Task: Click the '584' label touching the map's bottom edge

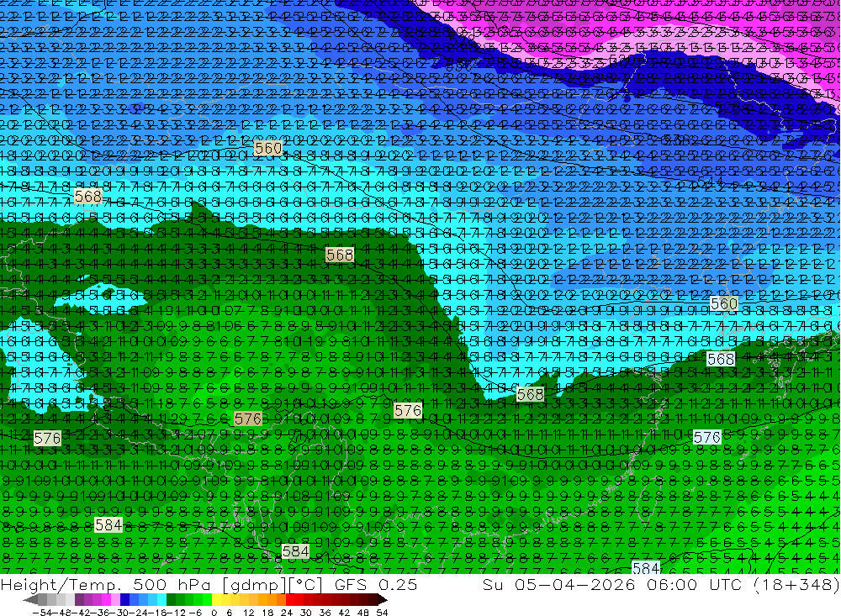Action: click(646, 568)
